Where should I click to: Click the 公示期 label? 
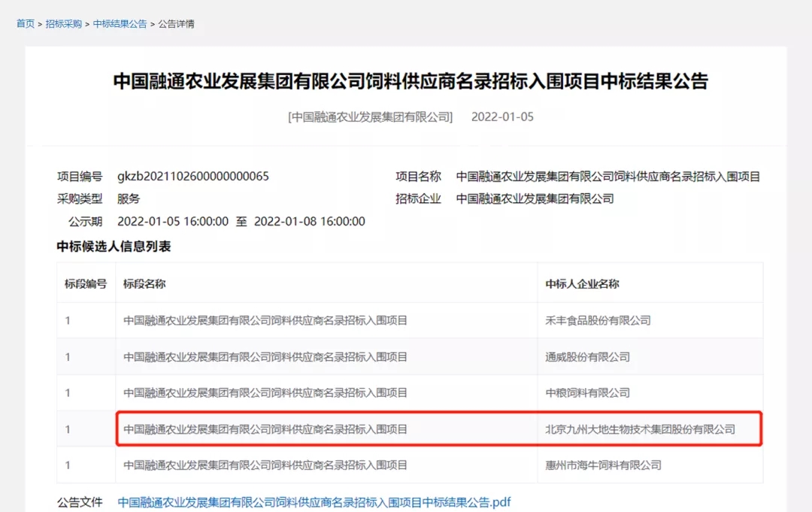tap(86, 222)
